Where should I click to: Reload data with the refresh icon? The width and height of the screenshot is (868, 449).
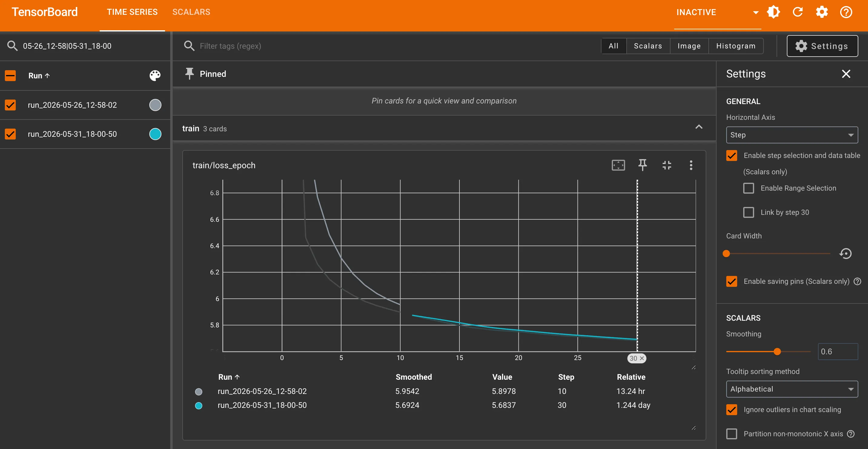[797, 12]
